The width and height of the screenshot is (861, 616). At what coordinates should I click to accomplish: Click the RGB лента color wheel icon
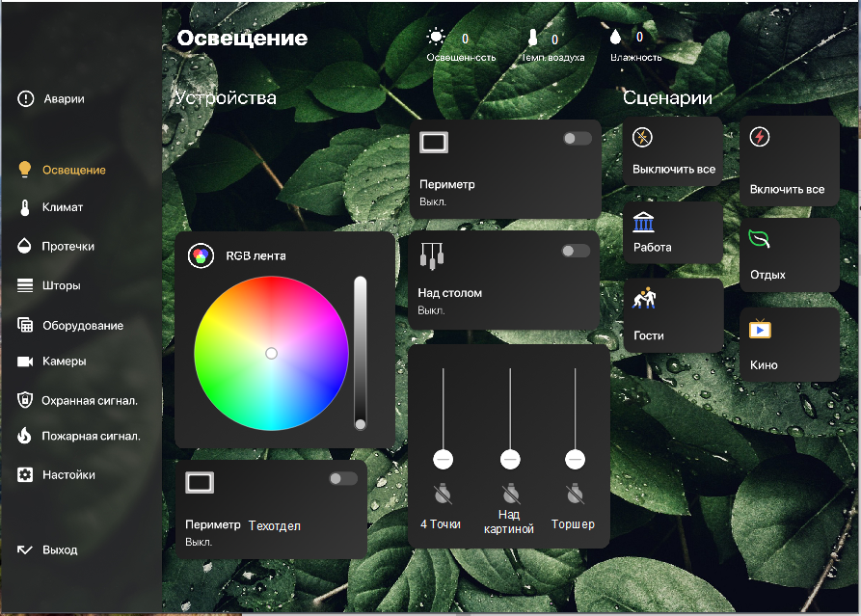201,255
